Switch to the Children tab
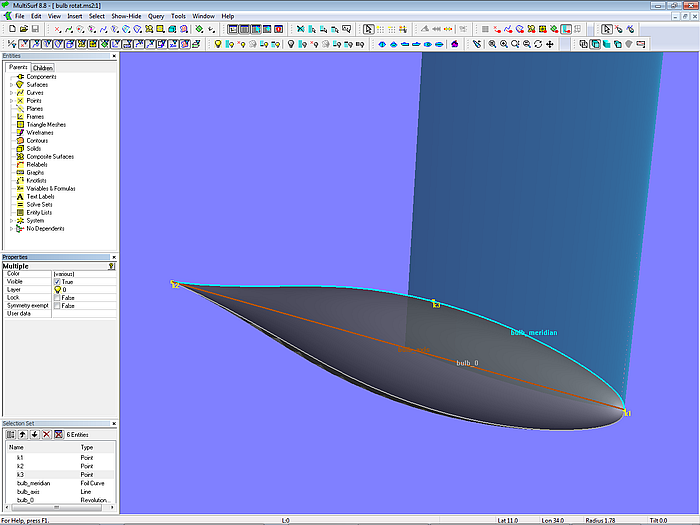Viewport: 700px width, 525px height. tap(42, 68)
